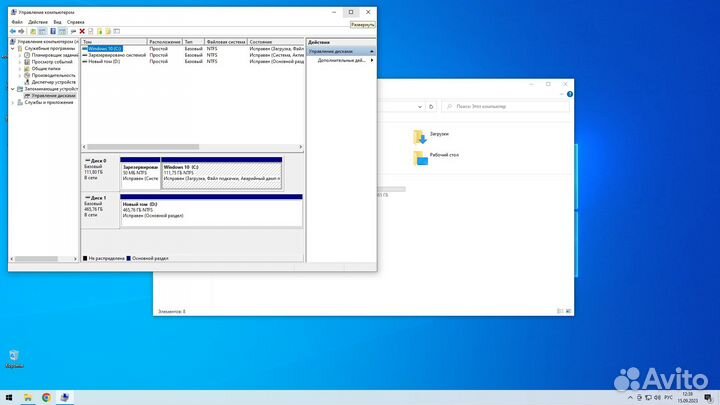Click the Refresh button in Explorer window
The width and height of the screenshot is (720, 405).
(x=431, y=107)
